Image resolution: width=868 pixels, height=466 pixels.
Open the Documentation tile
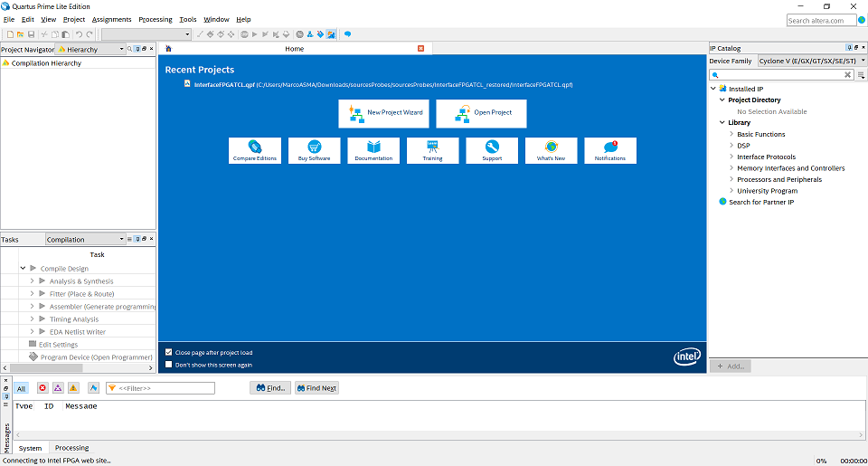pos(373,150)
